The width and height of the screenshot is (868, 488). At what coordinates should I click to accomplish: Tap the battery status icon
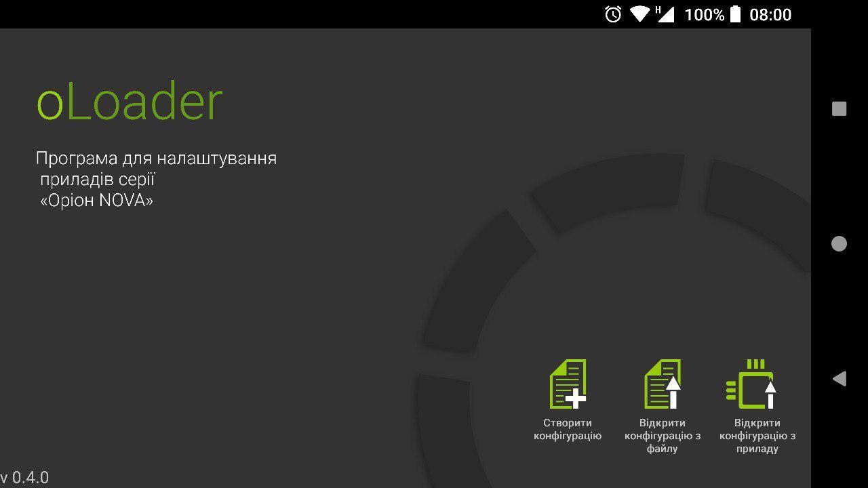coord(735,14)
